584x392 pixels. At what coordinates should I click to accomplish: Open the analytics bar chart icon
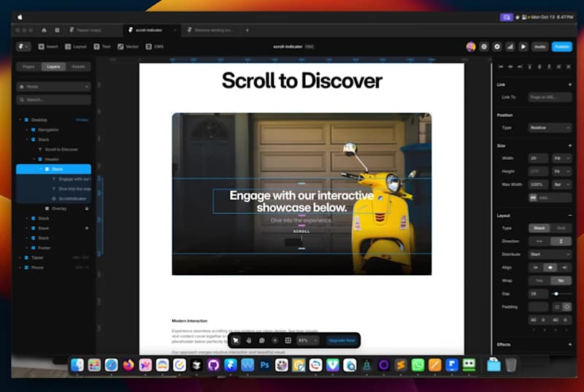(510, 47)
